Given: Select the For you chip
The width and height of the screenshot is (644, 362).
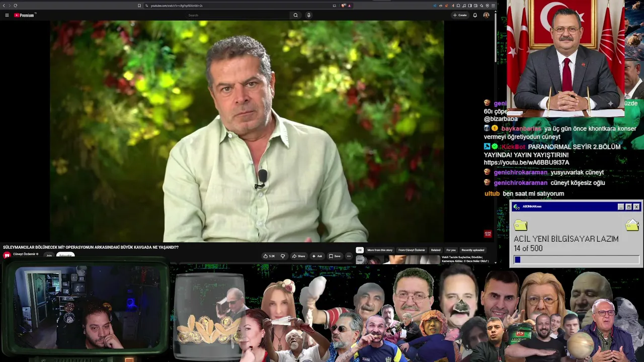Looking at the screenshot, I should click(451, 250).
